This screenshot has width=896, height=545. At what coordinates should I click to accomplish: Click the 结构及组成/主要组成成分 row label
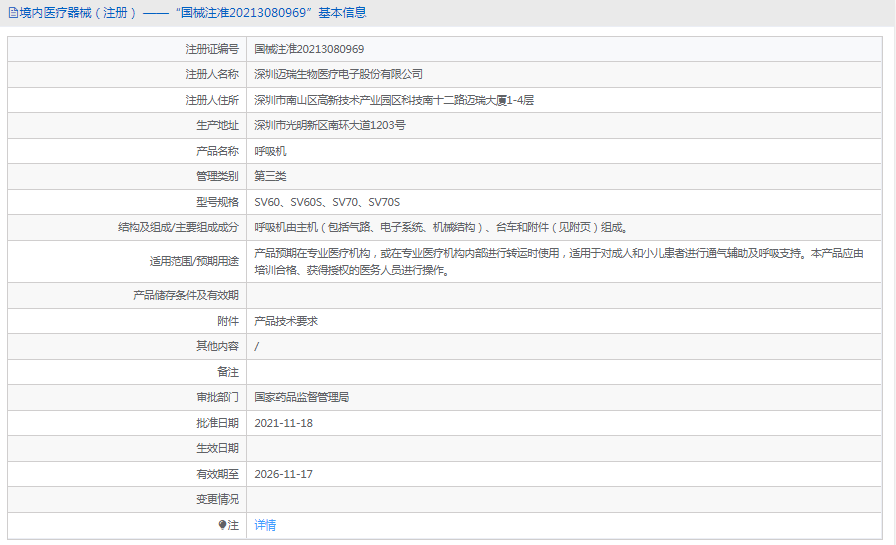[x=178, y=227]
